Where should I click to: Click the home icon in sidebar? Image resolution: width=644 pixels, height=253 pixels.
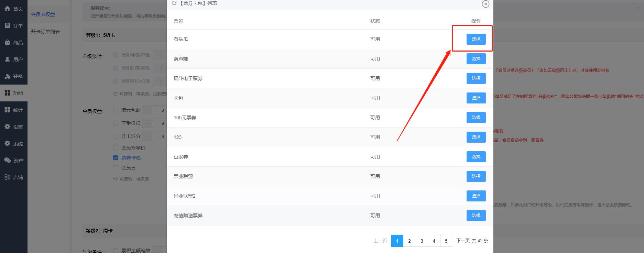point(7,9)
